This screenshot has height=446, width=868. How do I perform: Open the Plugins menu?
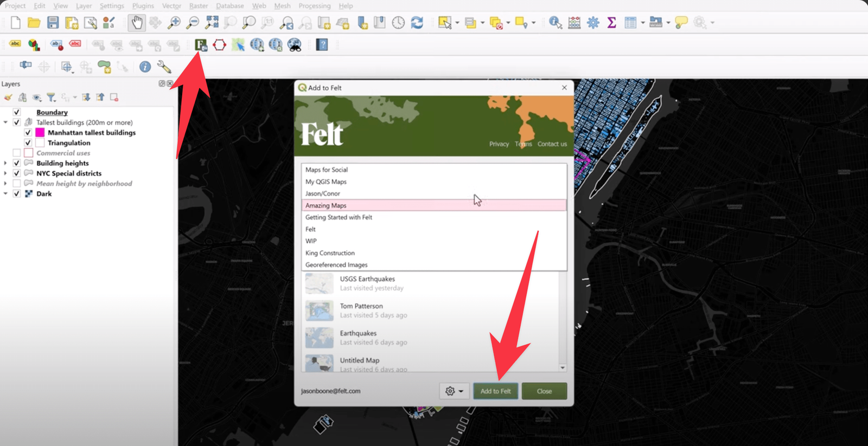143,5
